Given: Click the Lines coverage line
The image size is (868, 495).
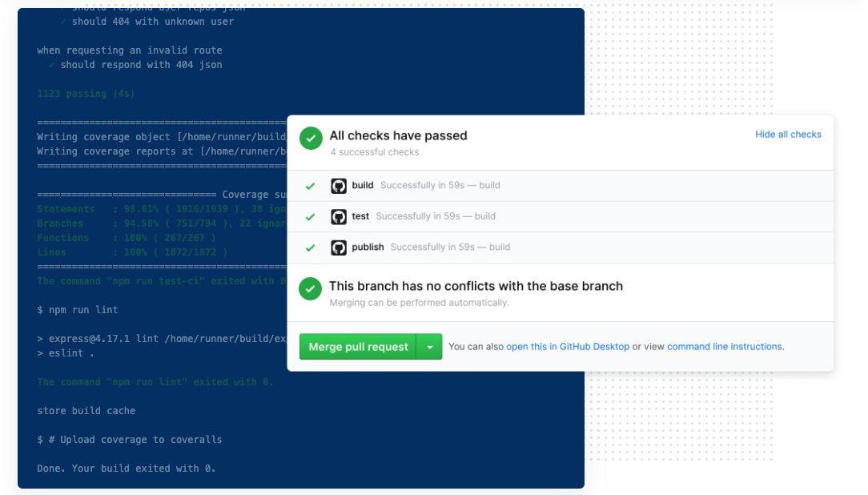Looking at the screenshot, I should click(132, 252).
